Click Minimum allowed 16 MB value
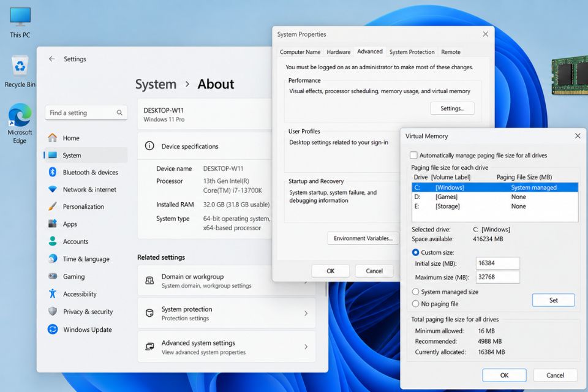The width and height of the screenshot is (588, 392). (x=486, y=331)
